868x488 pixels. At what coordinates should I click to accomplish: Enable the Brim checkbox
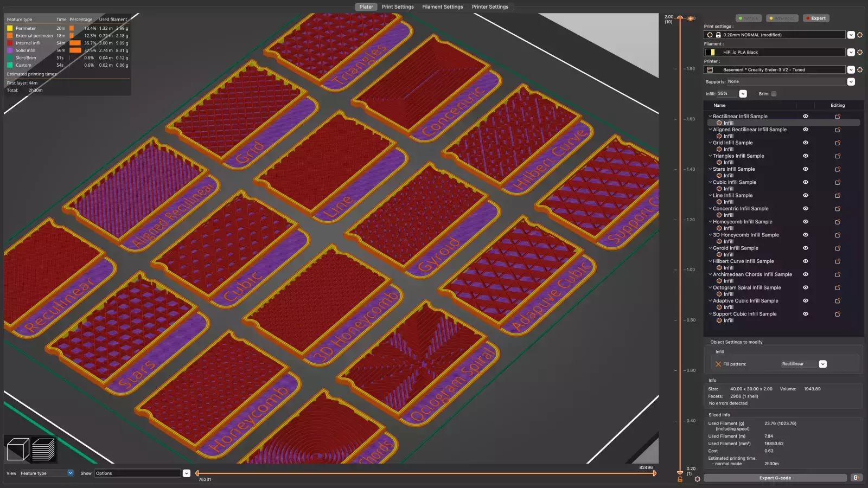[774, 93]
